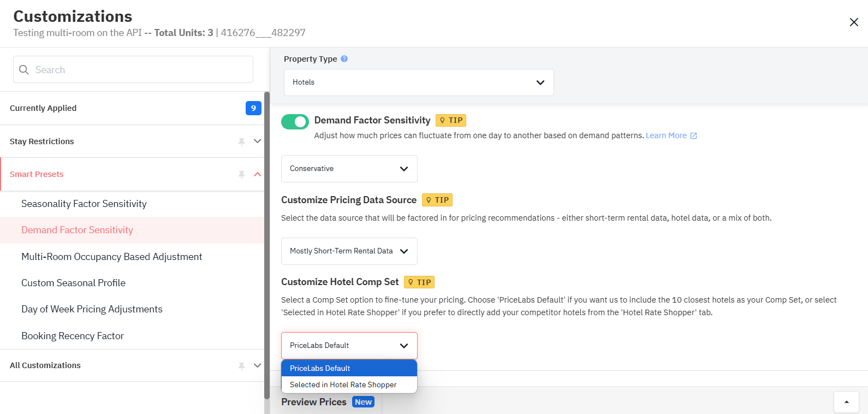Open the Property Type Hotels dropdown
This screenshot has height=414, width=868.
coord(419,82)
